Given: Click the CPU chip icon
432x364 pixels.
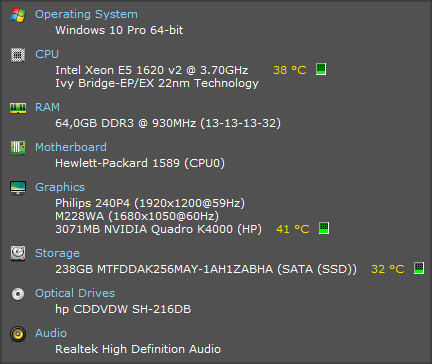Looking at the screenshot, I should point(18,55).
